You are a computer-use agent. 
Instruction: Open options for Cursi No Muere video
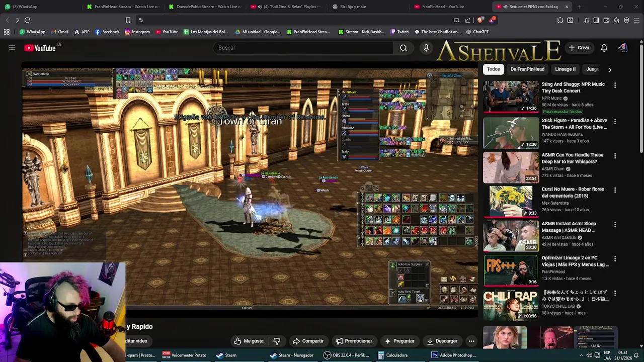click(615, 190)
